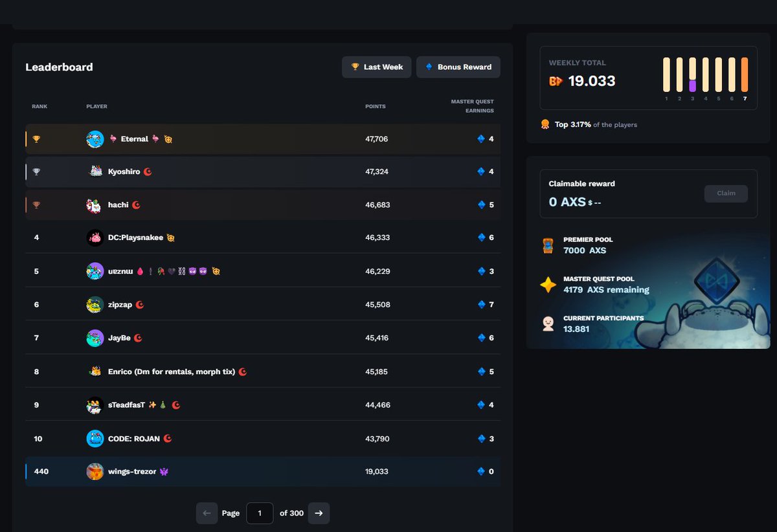Screen dimensions: 777x532
Task: Click day 7 bar in weekly chart
Action: tap(745, 74)
